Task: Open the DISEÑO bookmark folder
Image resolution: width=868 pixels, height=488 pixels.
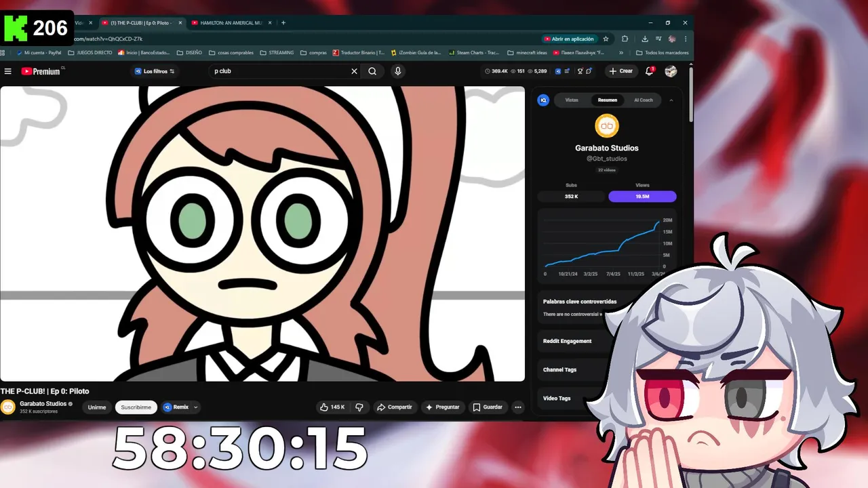Action: point(189,53)
